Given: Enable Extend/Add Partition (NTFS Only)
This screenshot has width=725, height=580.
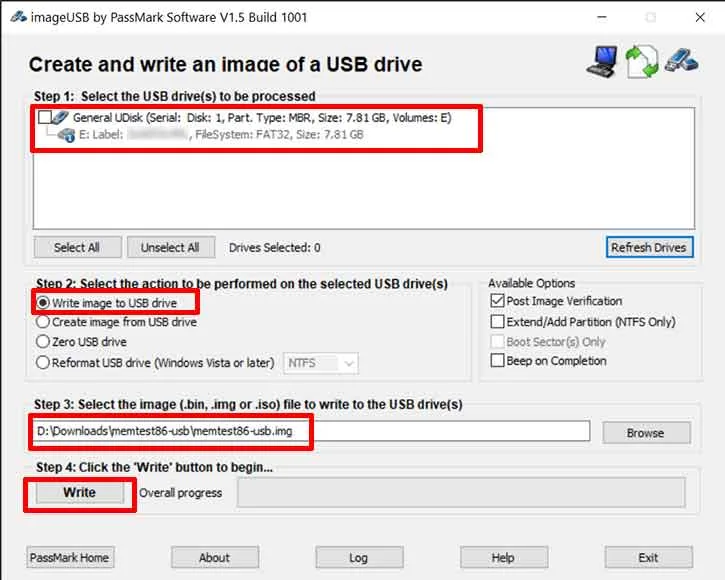Looking at the screenshot, I should tap(497, 321).
